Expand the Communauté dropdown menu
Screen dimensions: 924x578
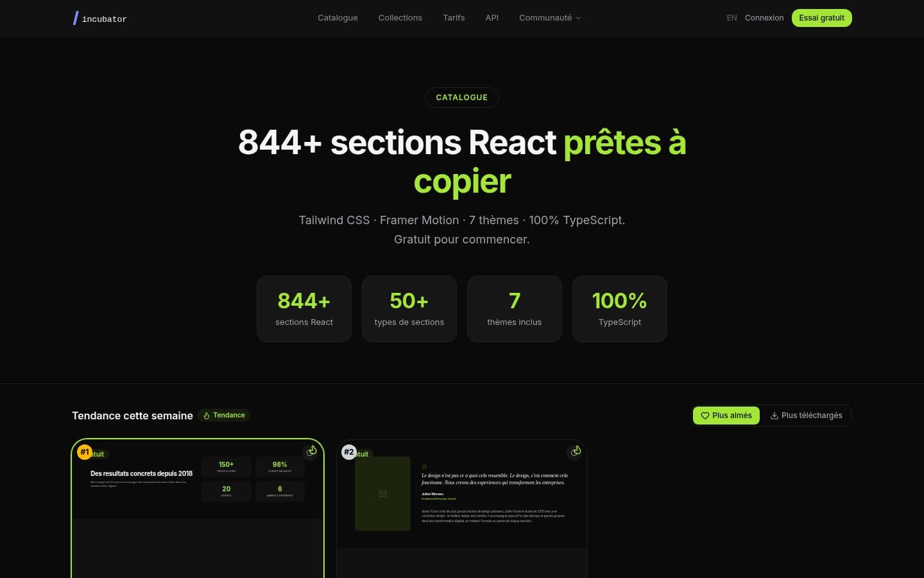tap(545, 18)
